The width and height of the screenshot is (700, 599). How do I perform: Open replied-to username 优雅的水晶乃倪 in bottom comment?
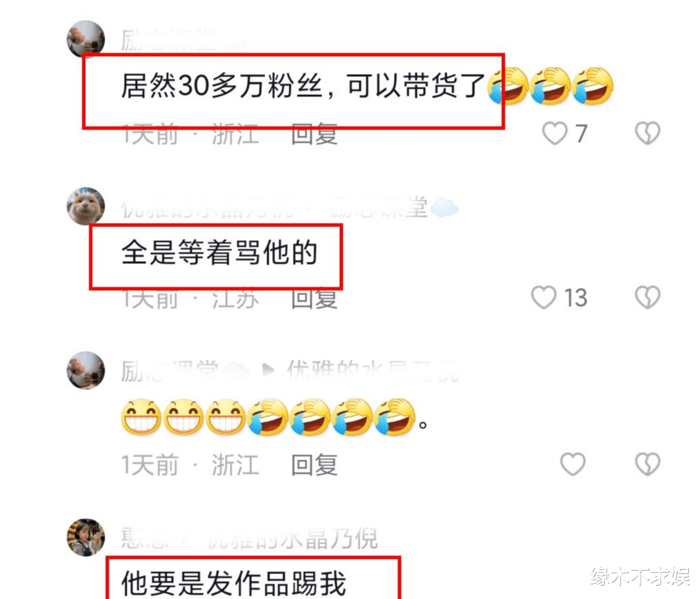292,538
